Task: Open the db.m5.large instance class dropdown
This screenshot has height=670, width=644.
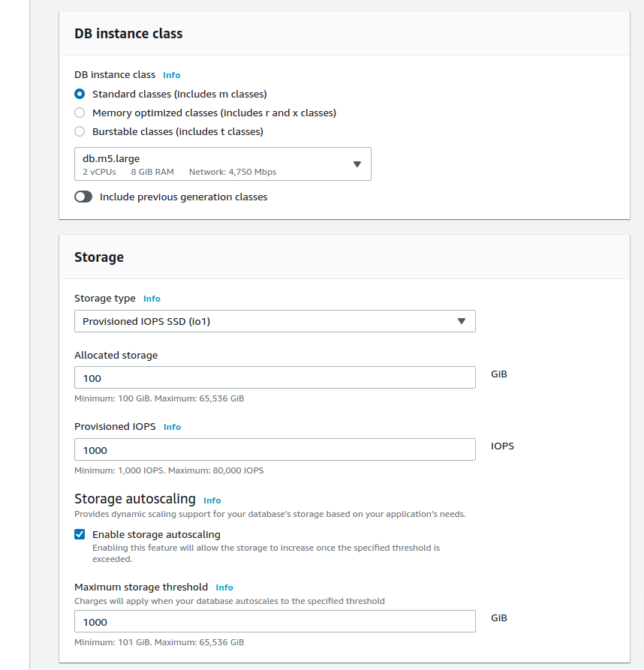Action: [223, 164]
